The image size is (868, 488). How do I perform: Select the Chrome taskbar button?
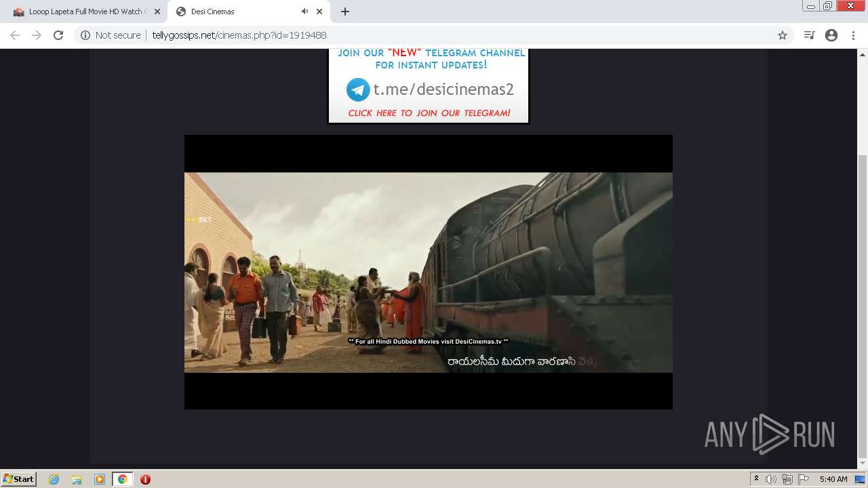coord(122,479)
